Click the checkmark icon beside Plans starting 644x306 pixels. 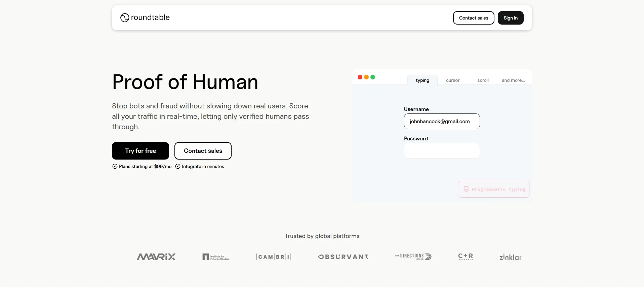pos(115,166)
